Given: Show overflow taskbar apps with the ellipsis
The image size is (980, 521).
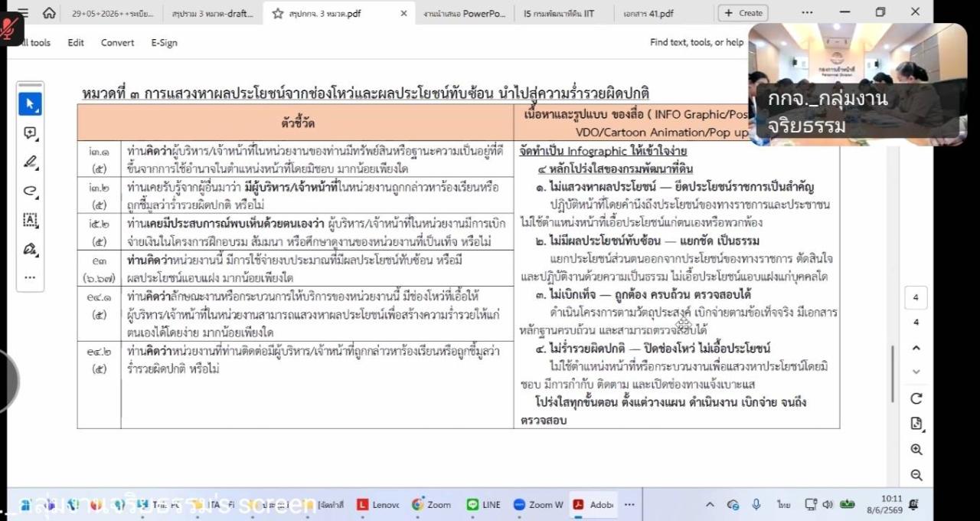Looking at the screenshot, I should coord(629,504).
